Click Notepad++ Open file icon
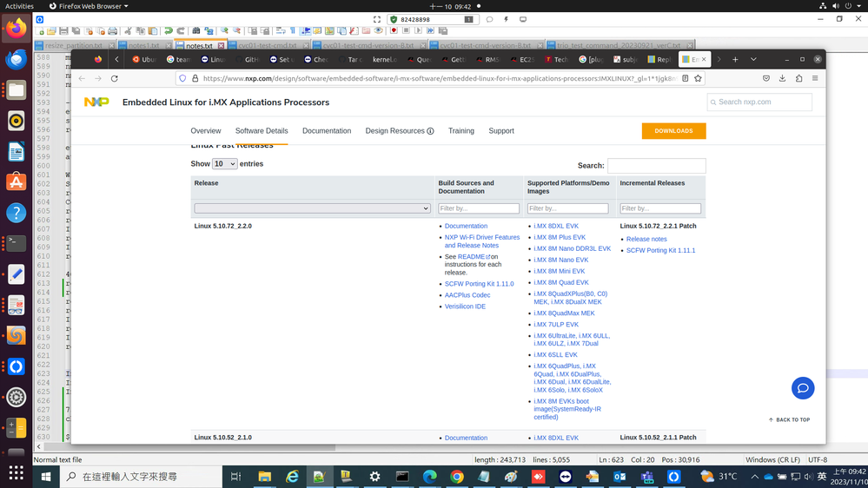868x488 pixels. (x=51, y=31)
